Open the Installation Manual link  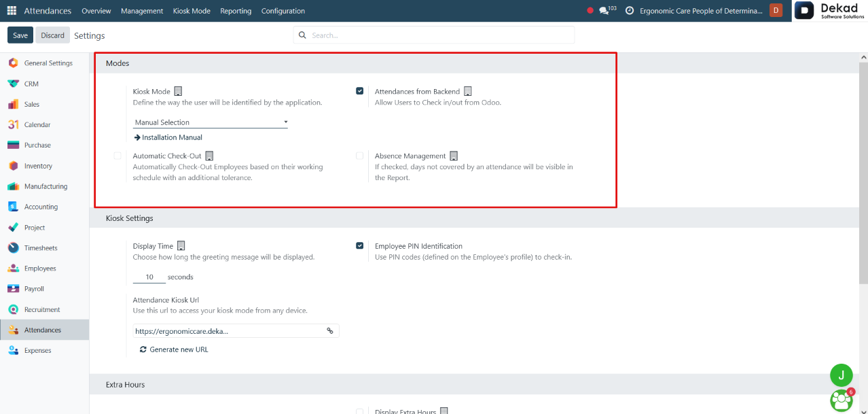point(168,137)
